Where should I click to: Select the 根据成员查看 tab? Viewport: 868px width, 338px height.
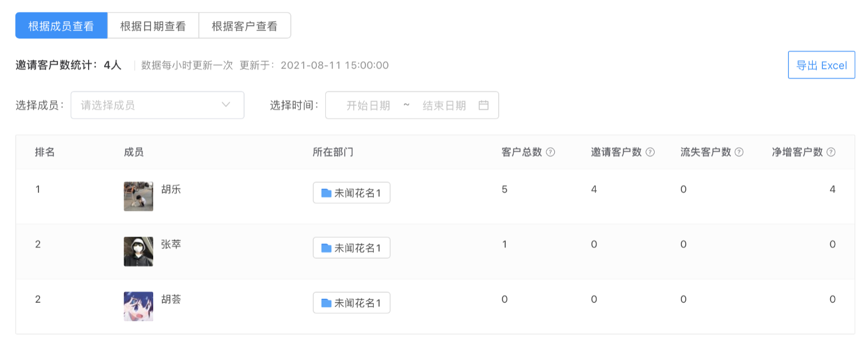point(61,26)
